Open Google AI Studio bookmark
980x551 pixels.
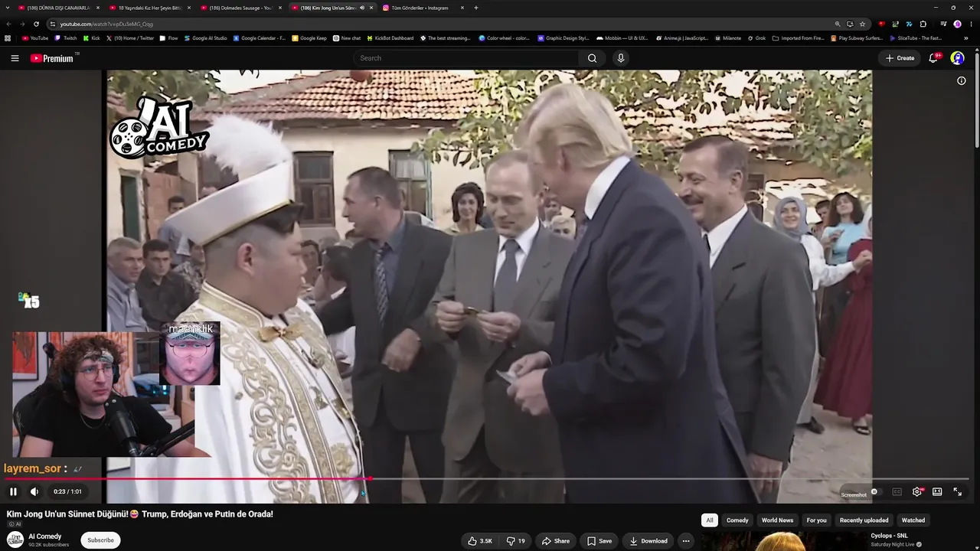205,38
